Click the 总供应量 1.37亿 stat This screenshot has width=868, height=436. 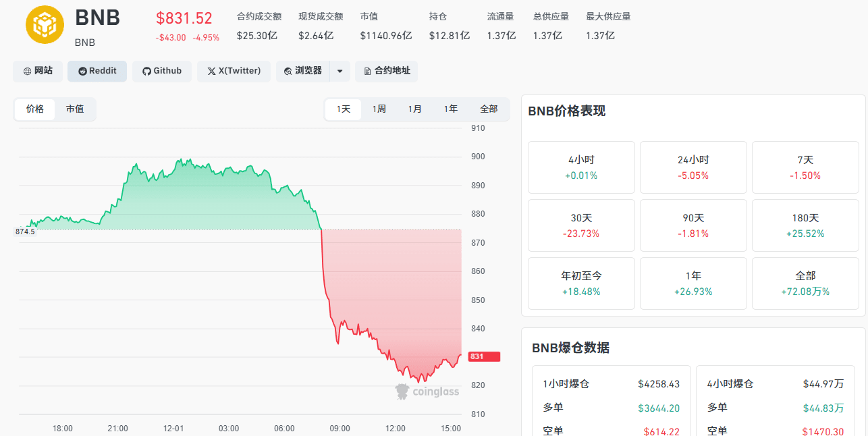pyautogui.click(x=551, y=26)
